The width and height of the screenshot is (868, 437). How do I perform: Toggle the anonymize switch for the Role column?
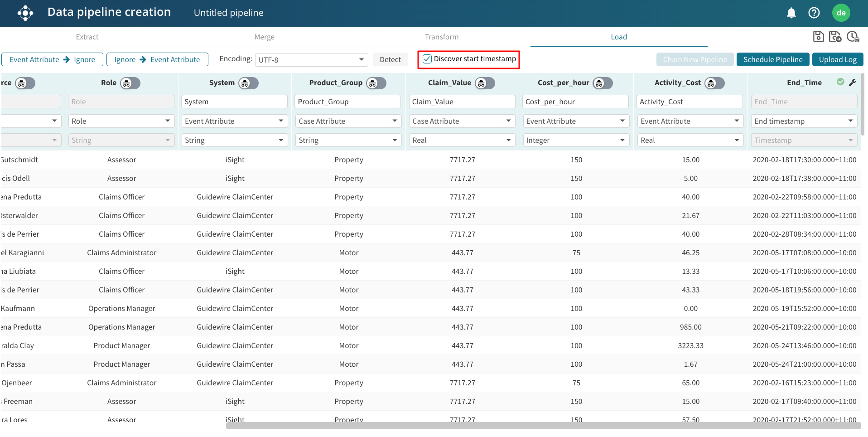click(130, 83)
